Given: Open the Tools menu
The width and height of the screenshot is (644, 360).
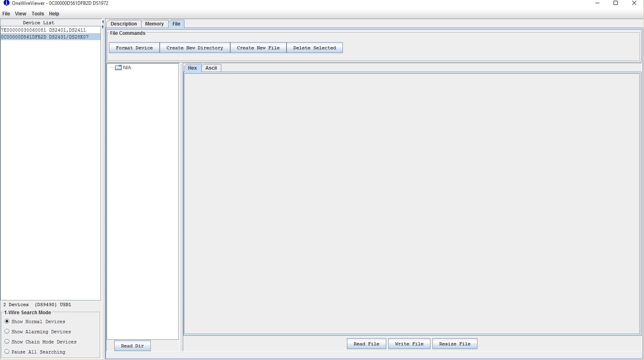Looking at the screenshot, I should (38, 14).
